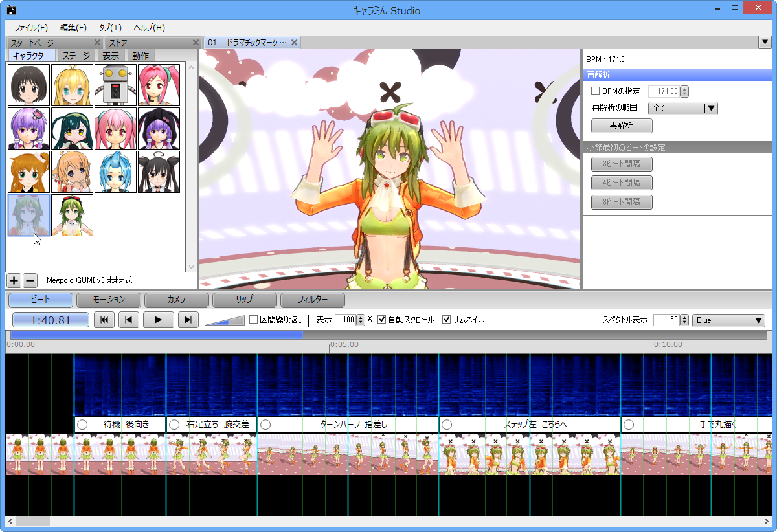
Task: Click the blue song progress bar
Action: [x=157, y=335]
